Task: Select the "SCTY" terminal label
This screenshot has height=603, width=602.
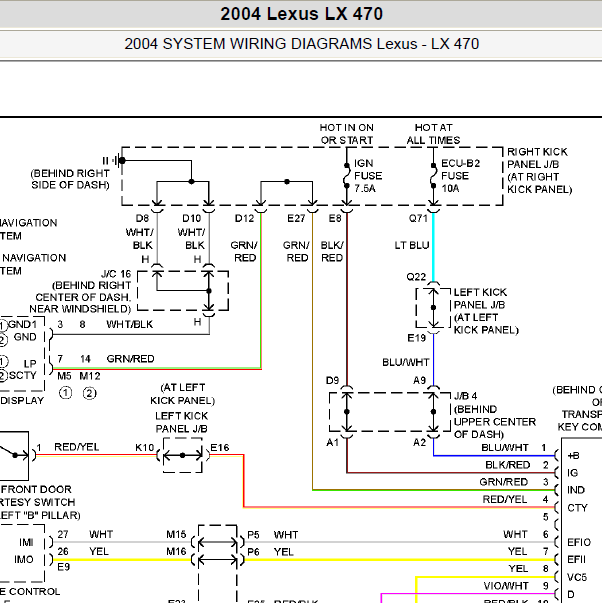Action: point(22,375)
